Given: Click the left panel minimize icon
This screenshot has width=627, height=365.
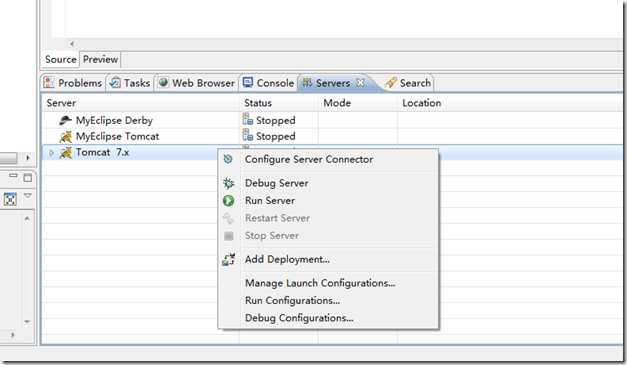Looking at the screenshot, I should point(13,176).
